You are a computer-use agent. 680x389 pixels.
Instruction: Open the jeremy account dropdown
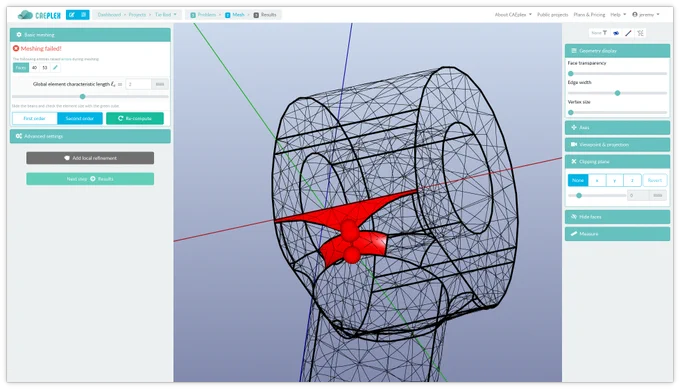pos(646,15)
